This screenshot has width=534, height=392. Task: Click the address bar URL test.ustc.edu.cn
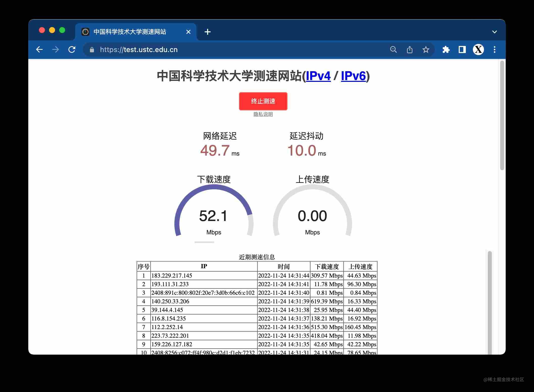139,50
